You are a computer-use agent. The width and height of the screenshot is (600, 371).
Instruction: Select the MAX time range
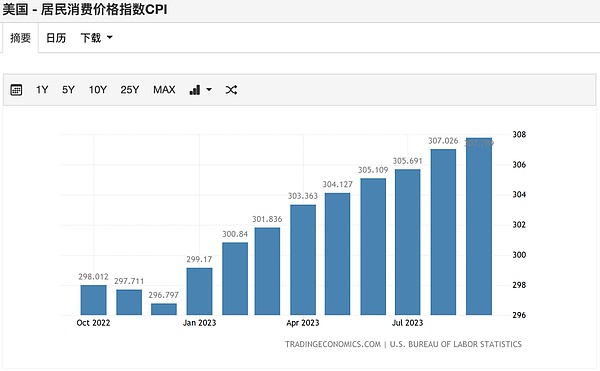[164, 90]
